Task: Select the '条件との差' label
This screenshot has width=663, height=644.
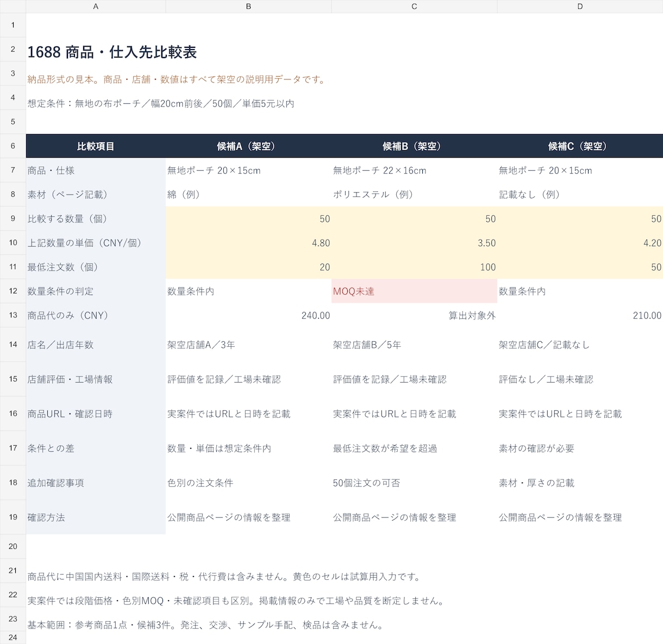Action: [x=96, y=448]
